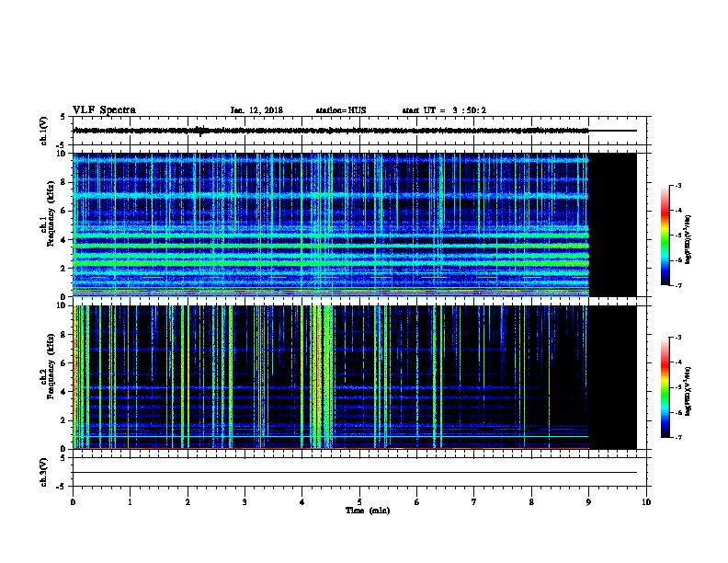The height and width of the screenshot is (563, 728).
Task: Click the "-3" label on ch.2 colorbar
Action: click(677, 338)
